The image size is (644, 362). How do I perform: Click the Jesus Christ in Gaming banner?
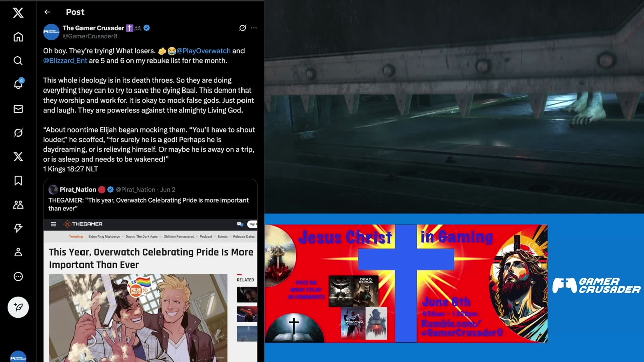click(406, 284)
